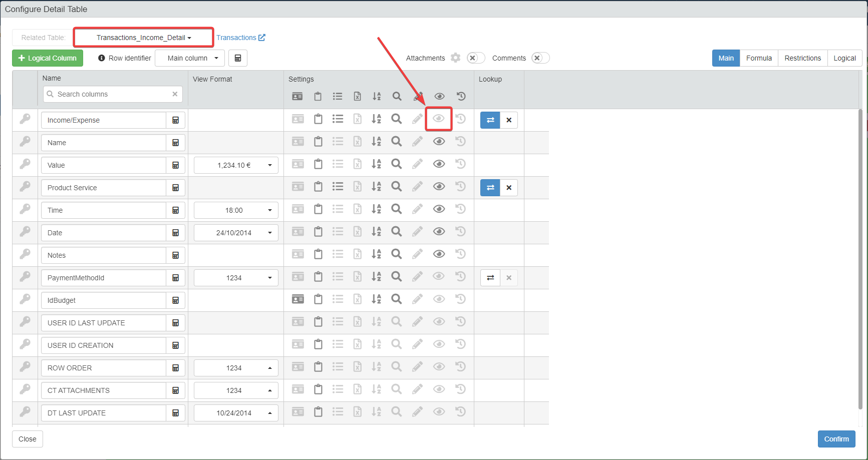Click the calculator icon next to Main column
This screenshot has height=460, width=868.
coord(238,58)
